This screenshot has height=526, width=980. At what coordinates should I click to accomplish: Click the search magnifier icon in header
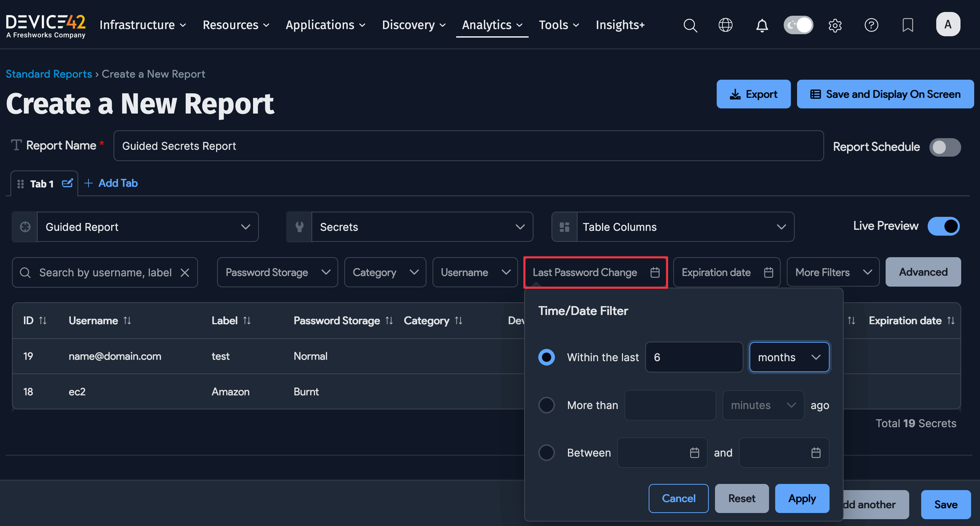[x=690, y=25]
